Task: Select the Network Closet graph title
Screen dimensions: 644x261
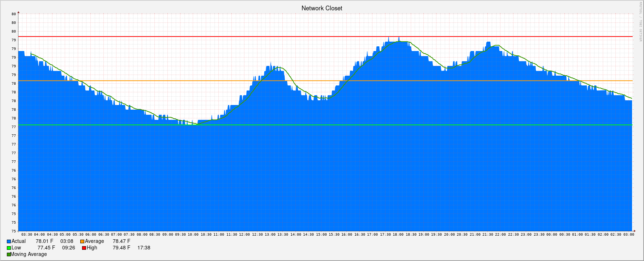Action: point(321,8)
